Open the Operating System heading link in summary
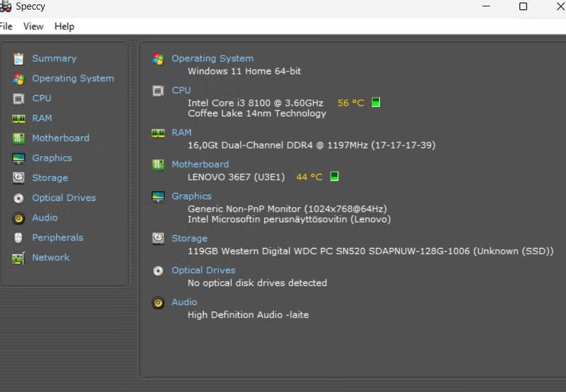566x392 pixels. click(212, 59)
